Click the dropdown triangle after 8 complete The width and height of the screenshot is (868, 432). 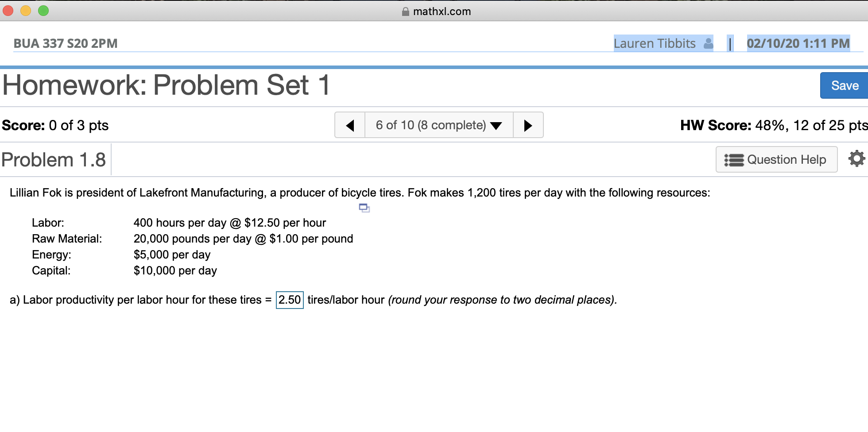pyautogui.click(x=496, y=126)
